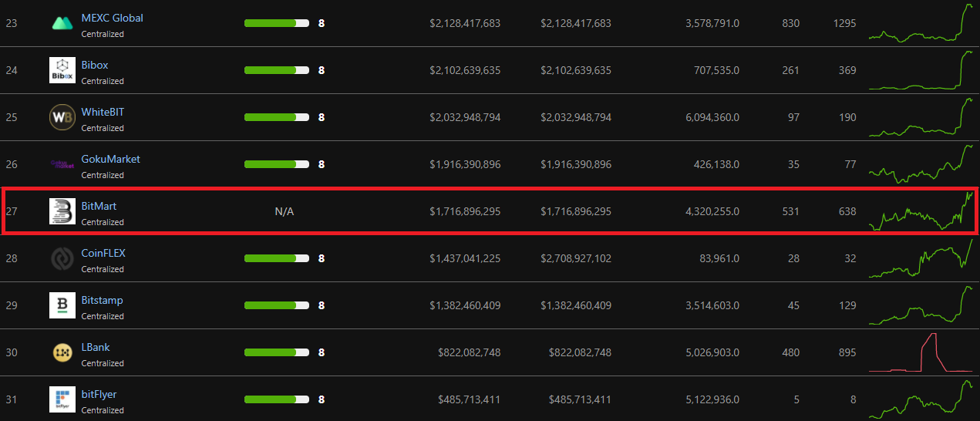Click the first $2,128,417,683 value for MEXC Global

(x=465, y=23)
